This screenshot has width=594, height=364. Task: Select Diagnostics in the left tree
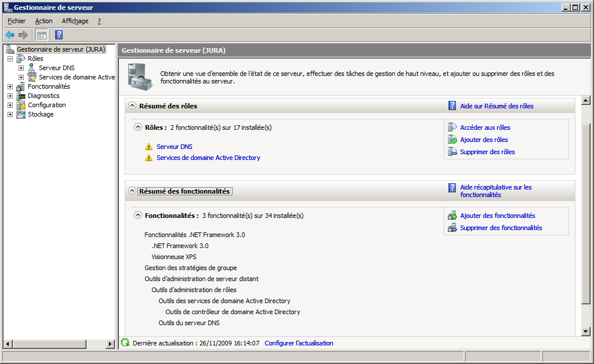click(x=44, y=96)
